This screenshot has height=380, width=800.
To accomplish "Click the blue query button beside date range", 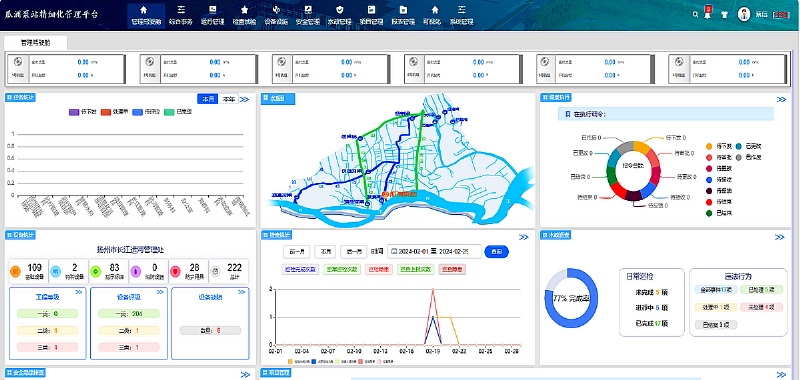I will tap(496, 251).
